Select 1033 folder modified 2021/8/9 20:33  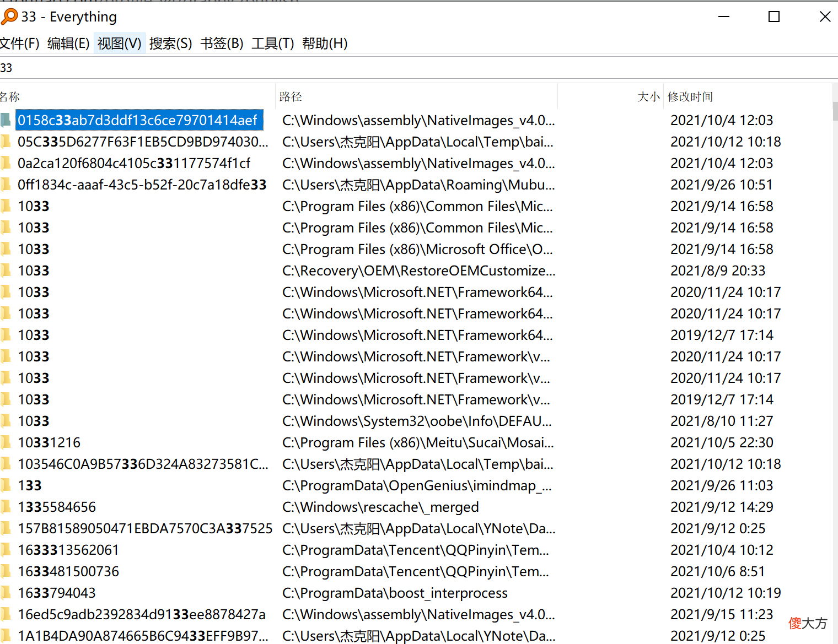click(34, 270)
